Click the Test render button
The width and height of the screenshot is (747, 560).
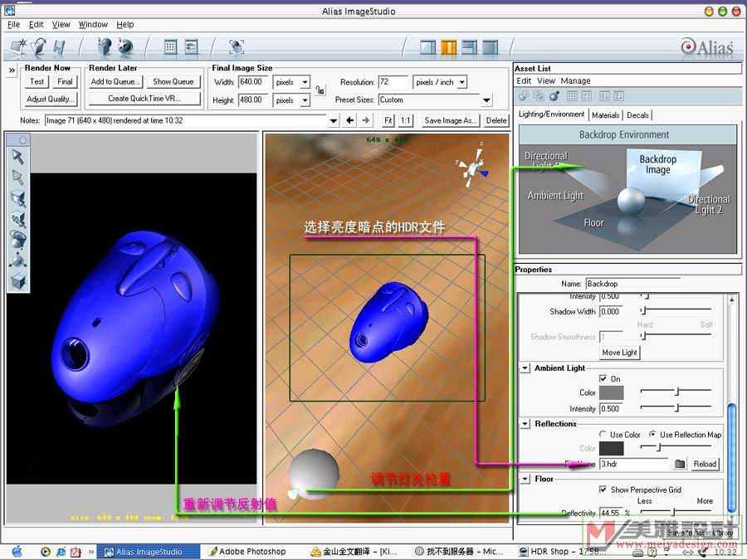click(37, 82)
